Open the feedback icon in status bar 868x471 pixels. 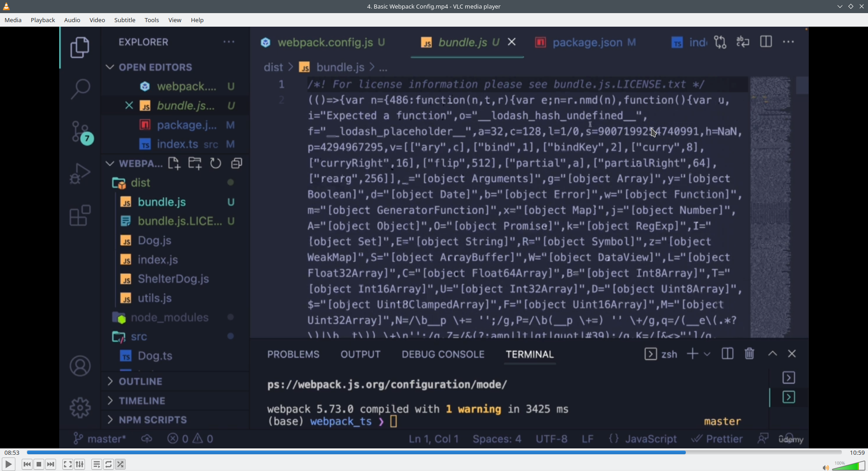tap(763, 439)
